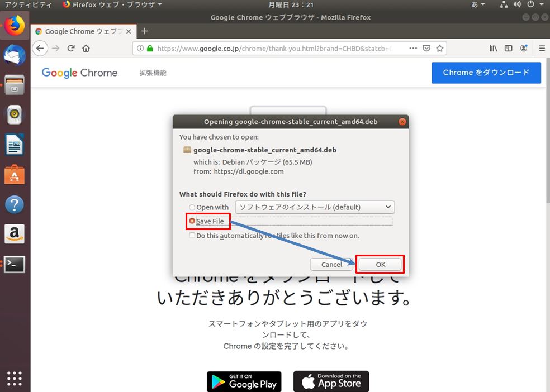Click the green padlock security icon
This screenshot has height=392, width=550.
[150, 49]
